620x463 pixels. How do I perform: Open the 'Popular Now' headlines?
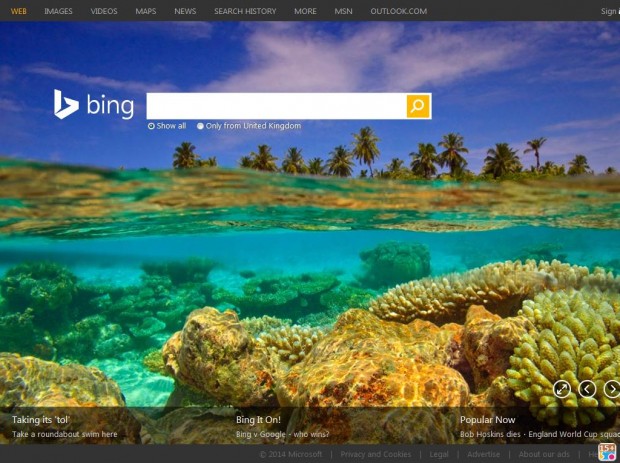487,420
